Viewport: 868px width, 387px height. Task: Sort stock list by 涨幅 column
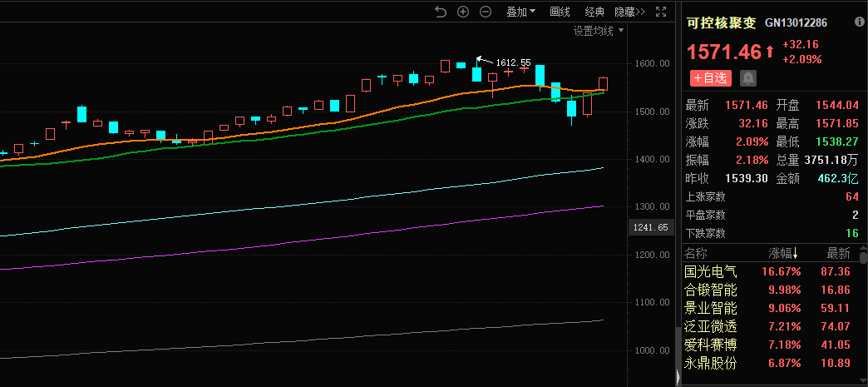click(x=785, y=254)
